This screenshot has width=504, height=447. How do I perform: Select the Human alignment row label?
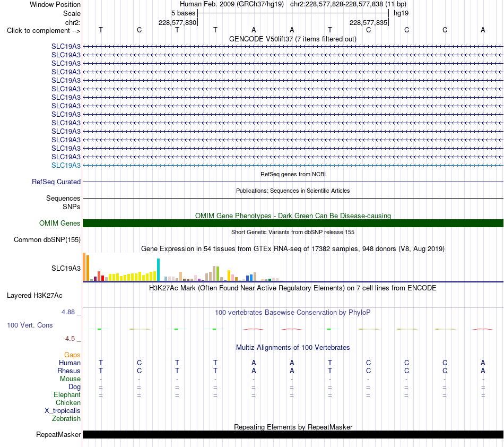click(69, 363)
